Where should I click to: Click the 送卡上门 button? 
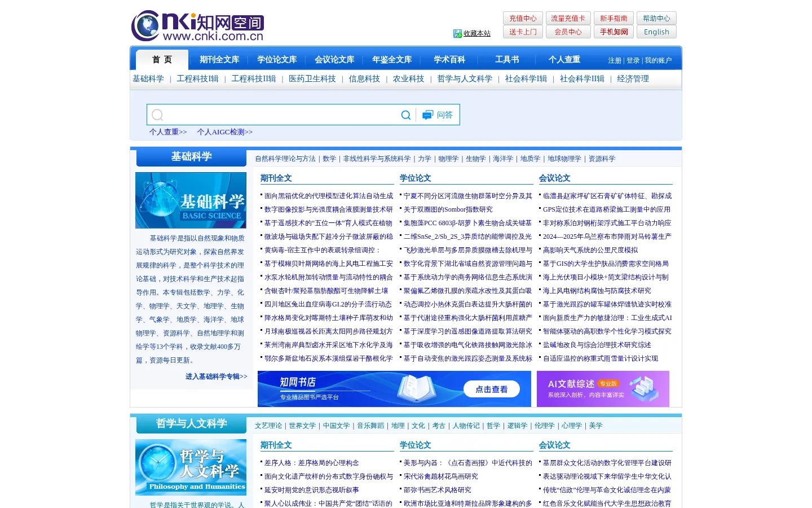coord(523,32)
